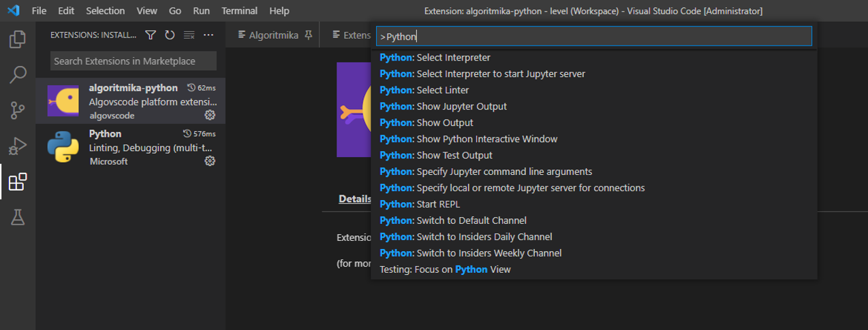Open the Testing flask icon
This screenshot has height=330, width=868.
(18, 217)
